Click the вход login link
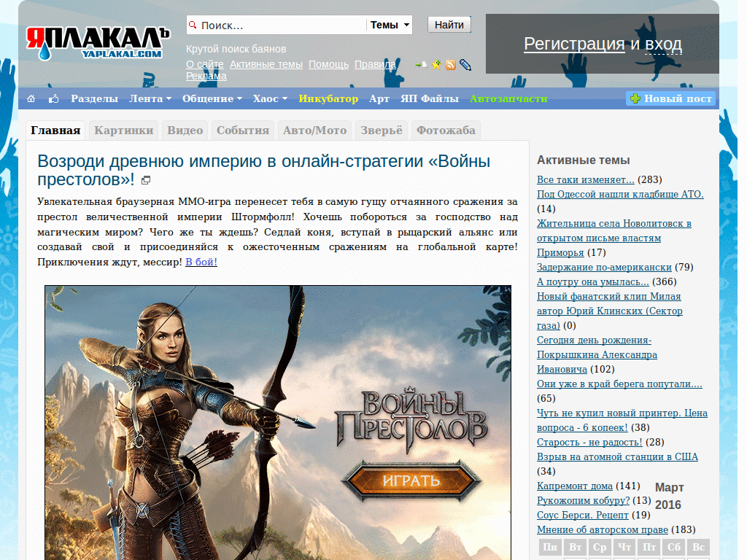 click(663, 44)
